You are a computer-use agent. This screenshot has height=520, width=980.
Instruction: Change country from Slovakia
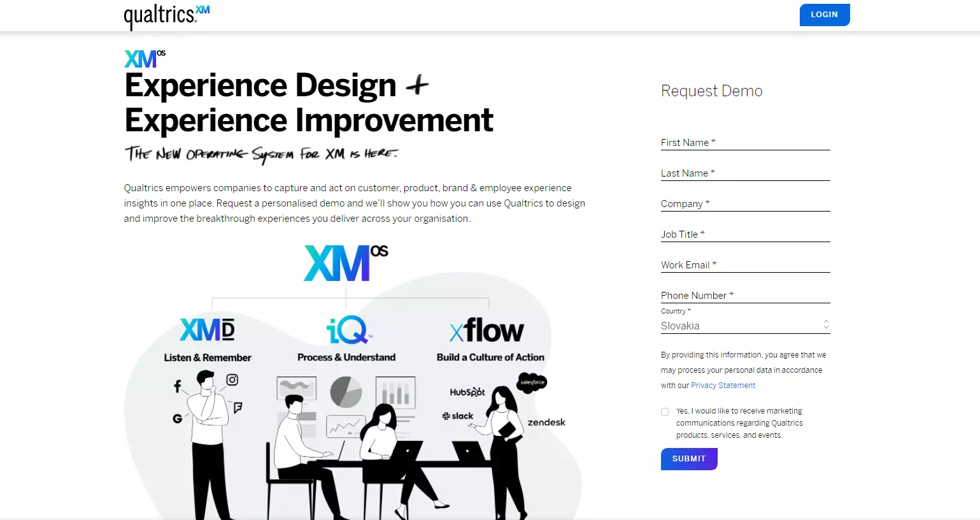744,325
